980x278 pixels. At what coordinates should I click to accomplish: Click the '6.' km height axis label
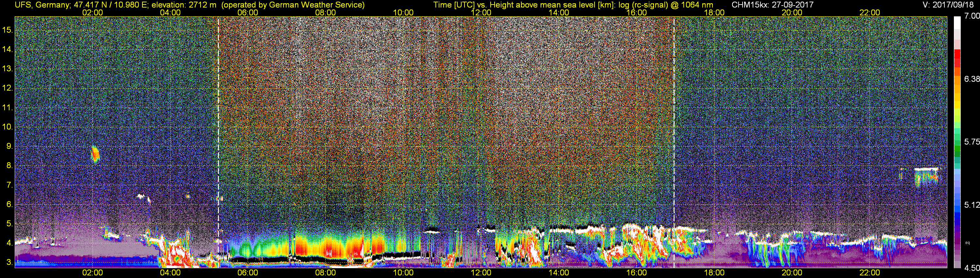[9, 204]
